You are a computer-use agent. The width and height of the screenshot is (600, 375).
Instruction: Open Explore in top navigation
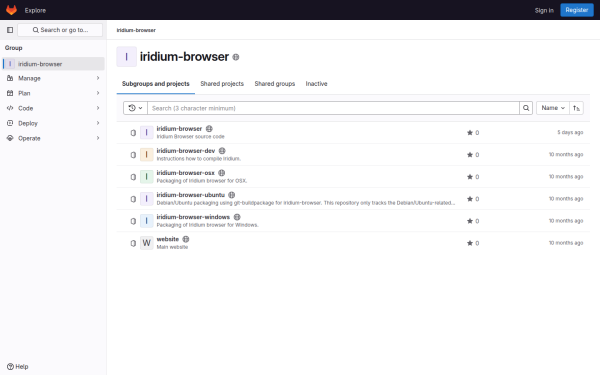35,10
